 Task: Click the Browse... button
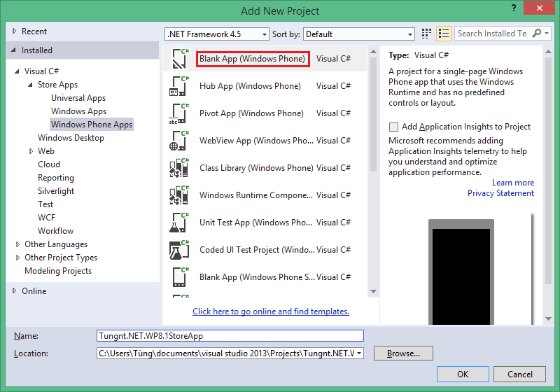pos(403,353)
